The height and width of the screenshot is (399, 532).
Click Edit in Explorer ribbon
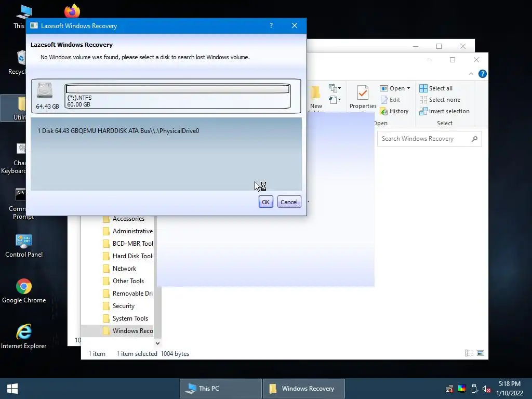[x=390, y=100]
